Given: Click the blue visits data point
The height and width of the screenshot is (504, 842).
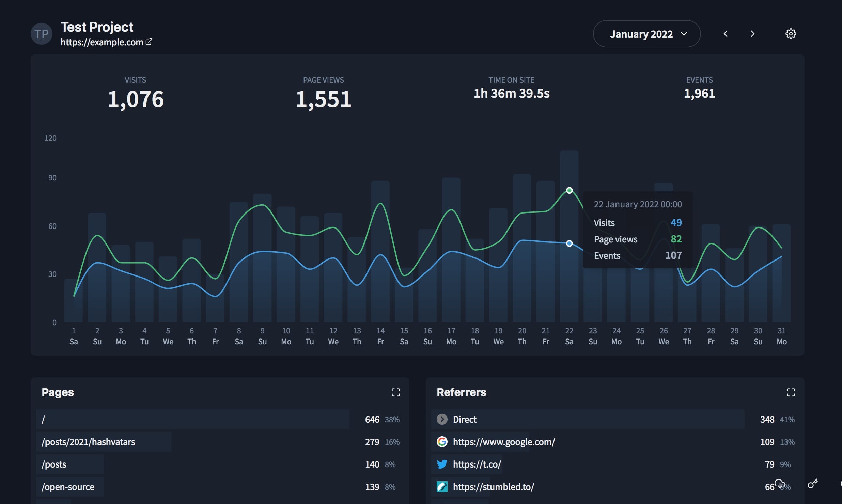Looking at the screenshot, I should click(569, 243).
